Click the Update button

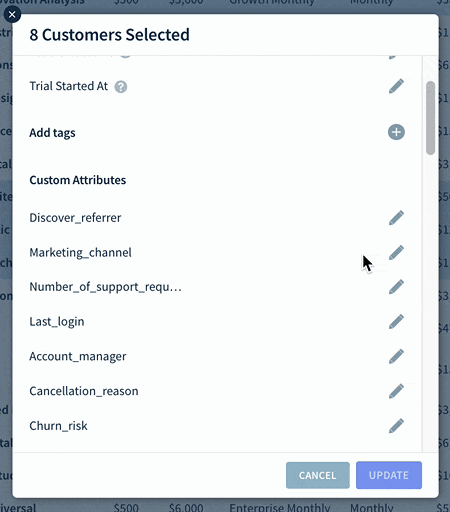coord(389,475)
